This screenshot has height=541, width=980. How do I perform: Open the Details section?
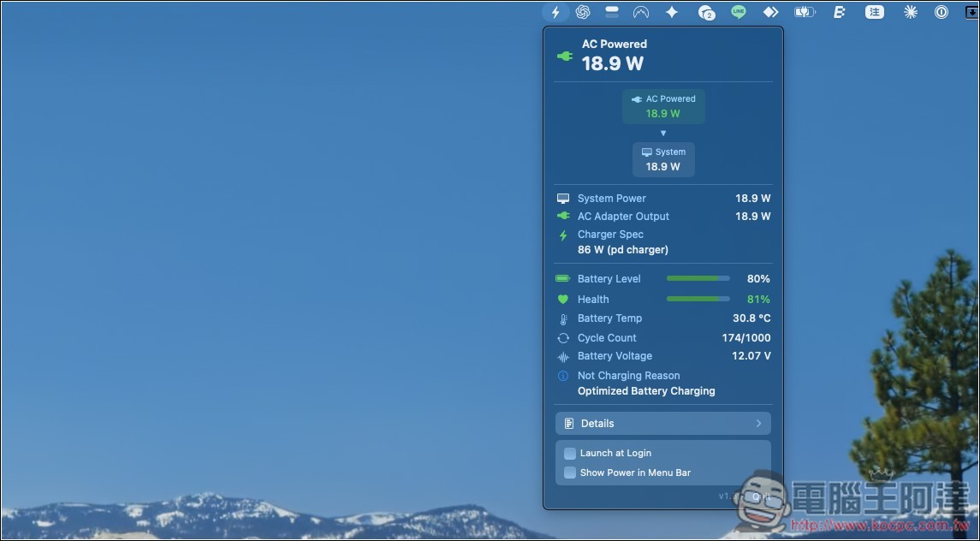(x=663, y=424)
